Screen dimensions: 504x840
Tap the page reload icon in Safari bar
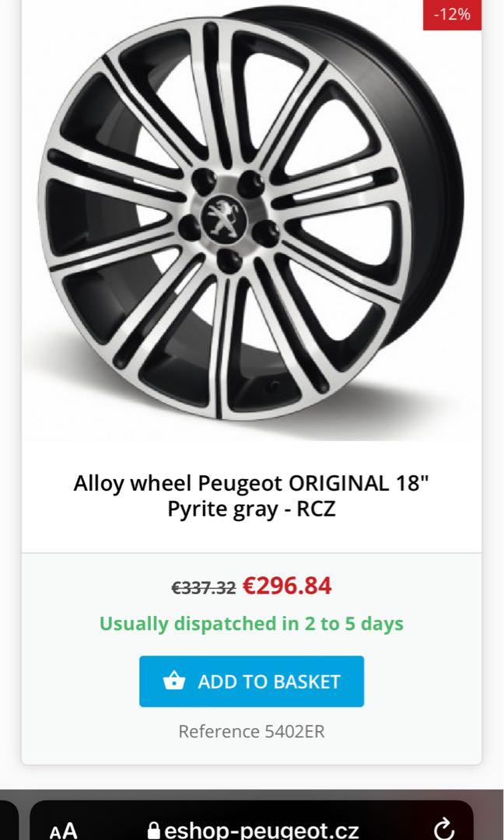[x=445, y=831]
